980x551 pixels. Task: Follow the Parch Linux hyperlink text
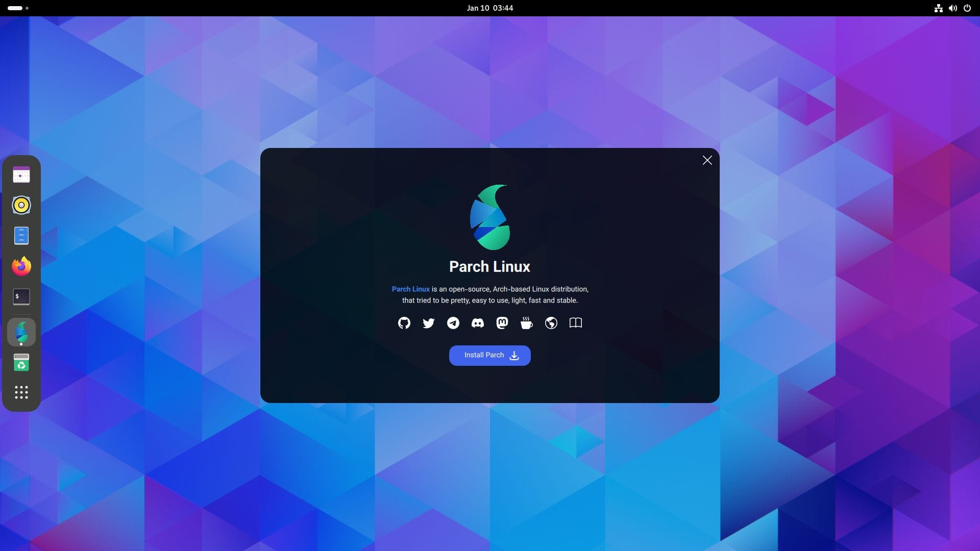410,289
